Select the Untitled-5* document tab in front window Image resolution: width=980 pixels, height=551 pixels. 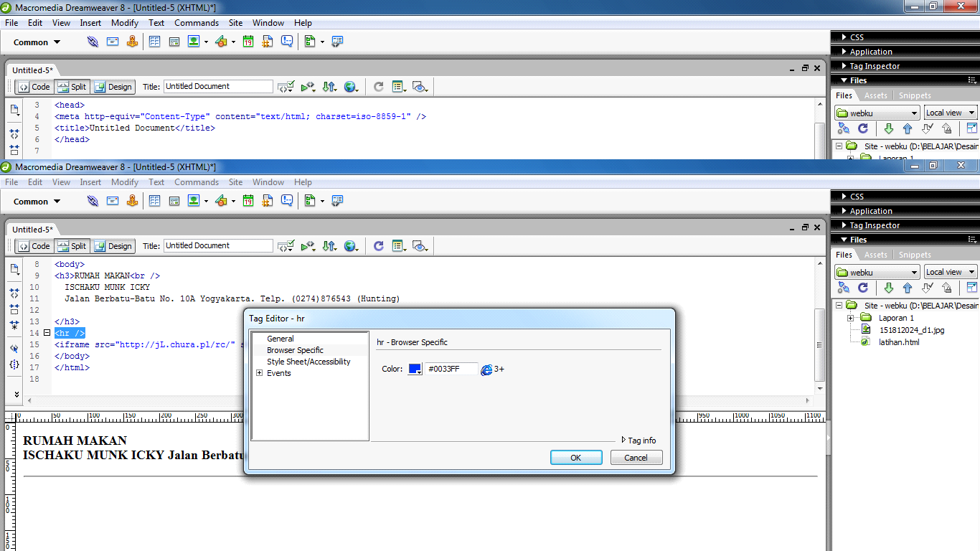click(x=32, y=230)
